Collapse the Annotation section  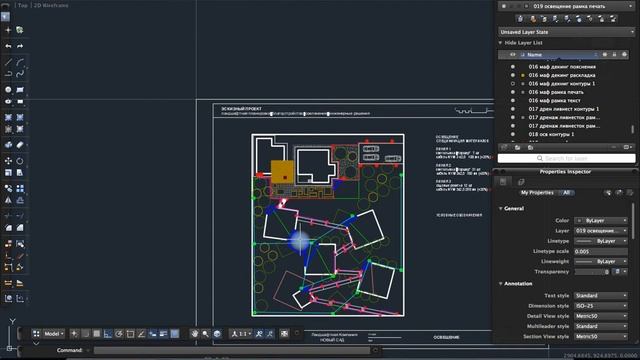(x=500, y=284)
